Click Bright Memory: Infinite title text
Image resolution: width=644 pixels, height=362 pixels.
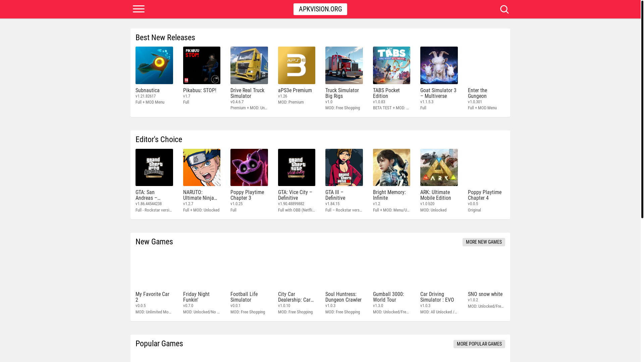[389, 195]
